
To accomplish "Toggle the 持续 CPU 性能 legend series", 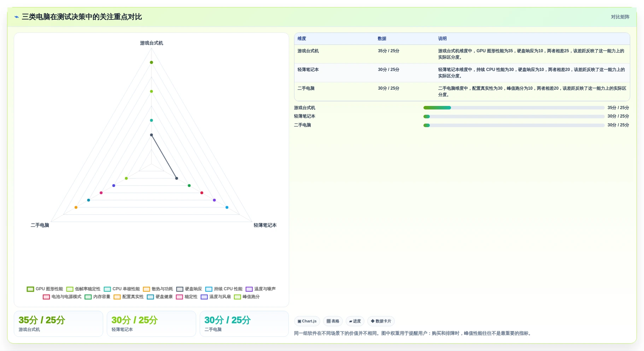I will point(224,289).
